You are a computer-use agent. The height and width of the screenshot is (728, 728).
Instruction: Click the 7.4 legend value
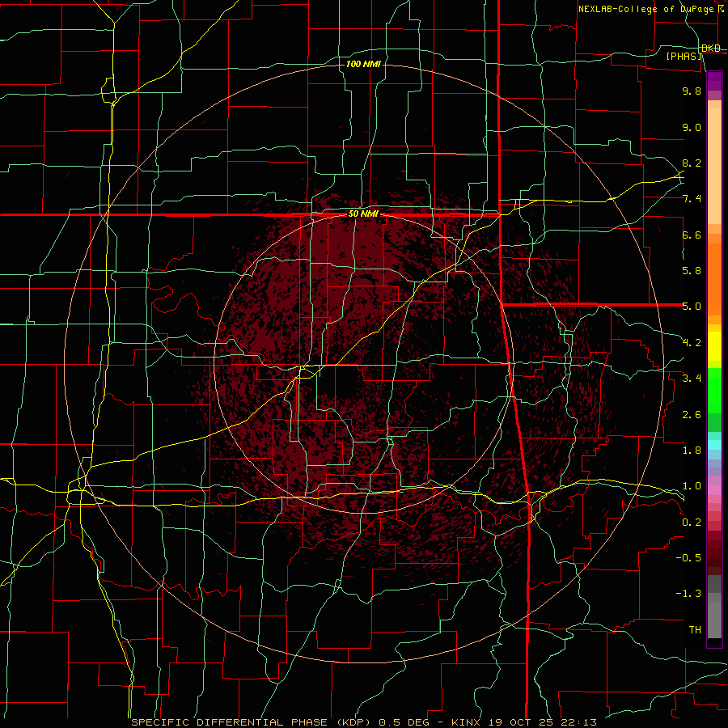[x=692, y=199]
